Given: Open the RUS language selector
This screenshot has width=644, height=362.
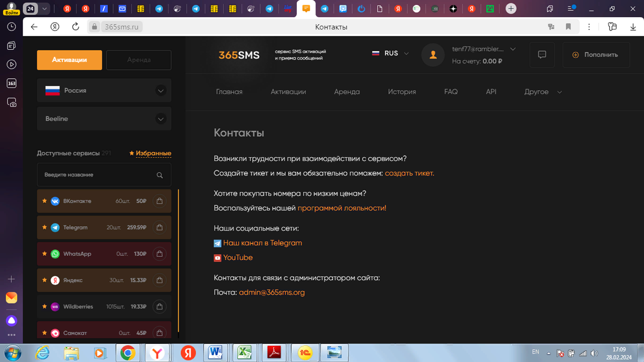Looking at the screenshot, I should 391,54.
